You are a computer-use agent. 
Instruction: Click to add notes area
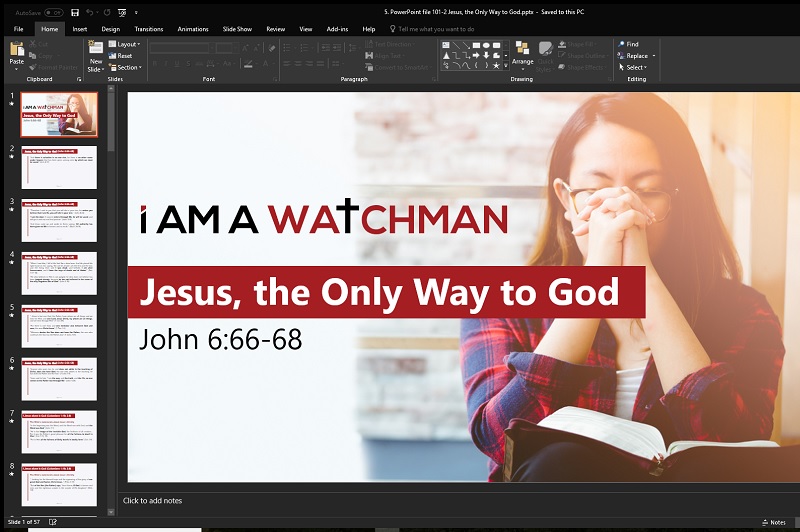pos(151,500)
